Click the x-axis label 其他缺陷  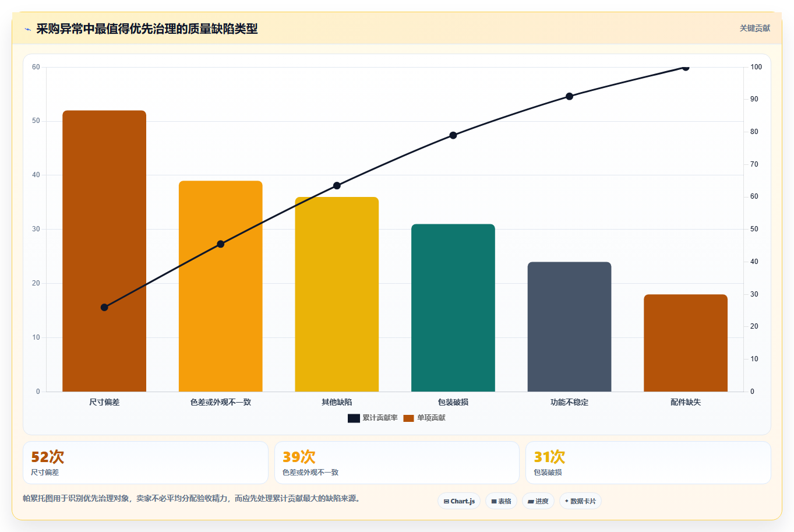[x=337, y=402]
